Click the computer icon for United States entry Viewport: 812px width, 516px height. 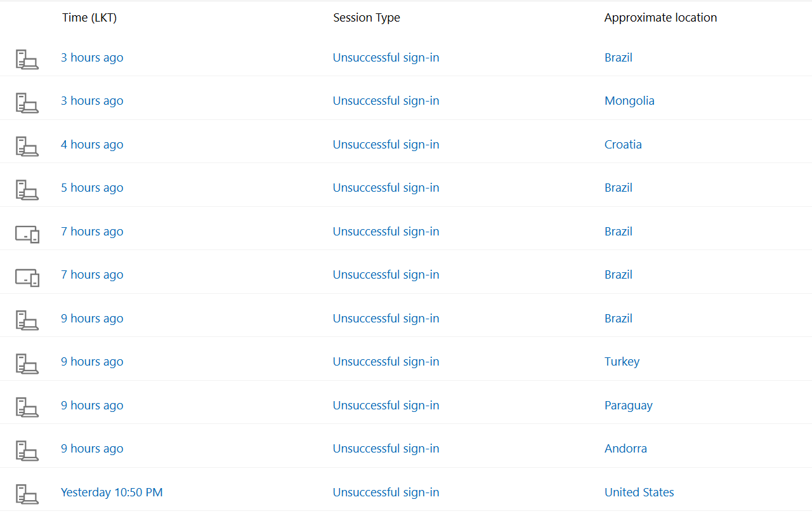click(27, 494)
